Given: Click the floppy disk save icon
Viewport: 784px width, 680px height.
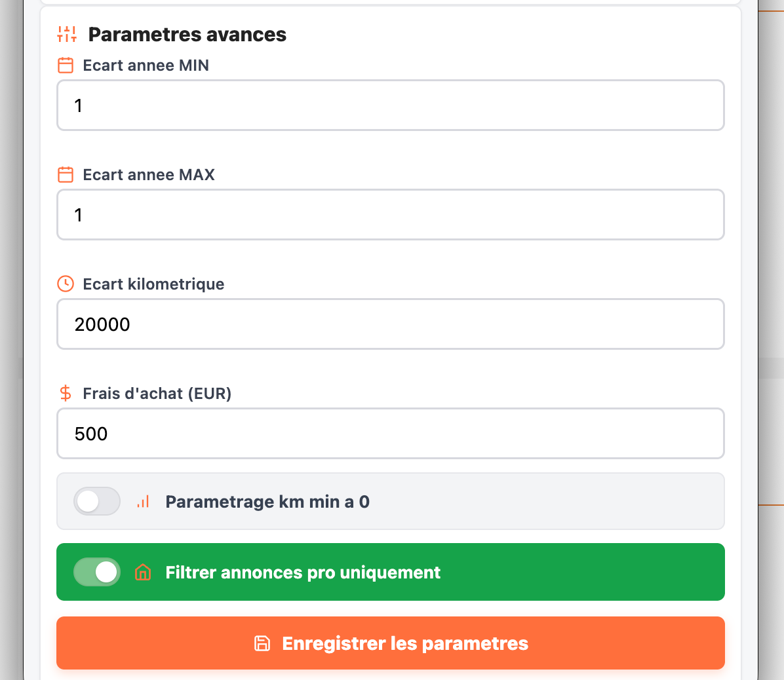Looking at the screenshot, I should [262, 643].
